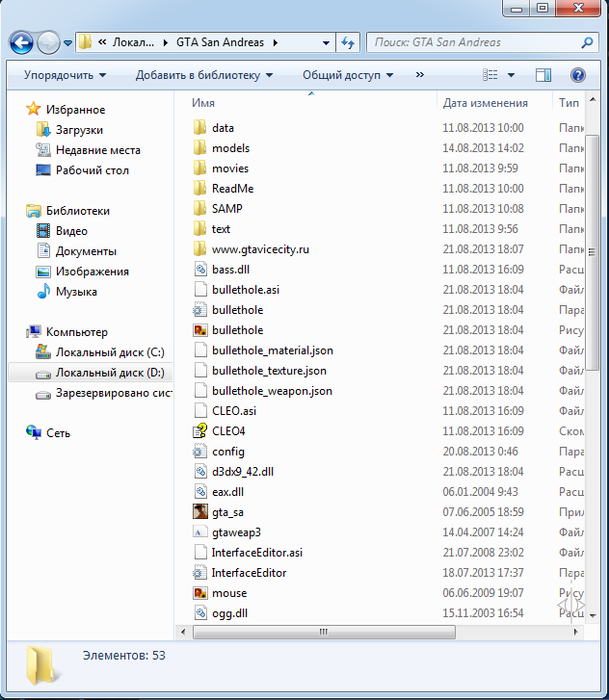Change view with the view mode icon
Viewport: 609px width, 700px height.
(490, 75)
